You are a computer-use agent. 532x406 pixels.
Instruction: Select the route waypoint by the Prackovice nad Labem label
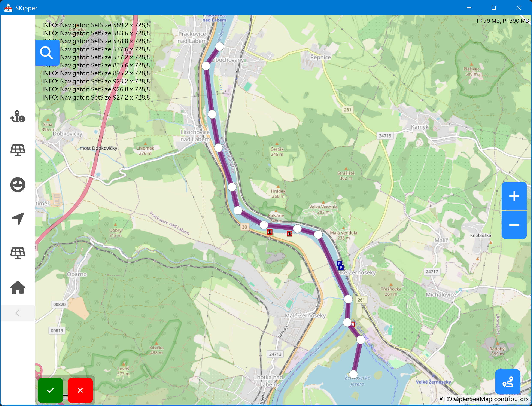[x=219, y=46]
